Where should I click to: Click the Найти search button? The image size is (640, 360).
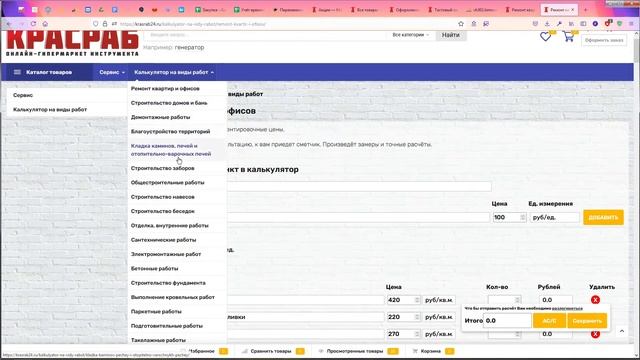[451, 35]
